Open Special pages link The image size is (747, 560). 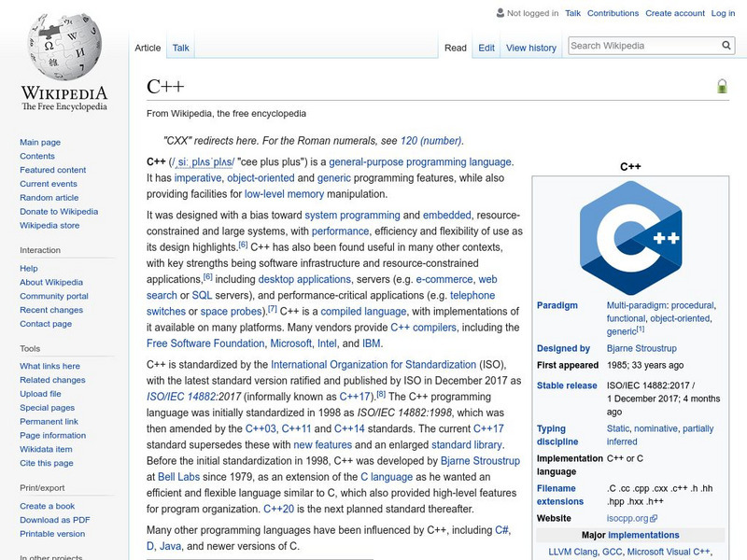[48, 407]
